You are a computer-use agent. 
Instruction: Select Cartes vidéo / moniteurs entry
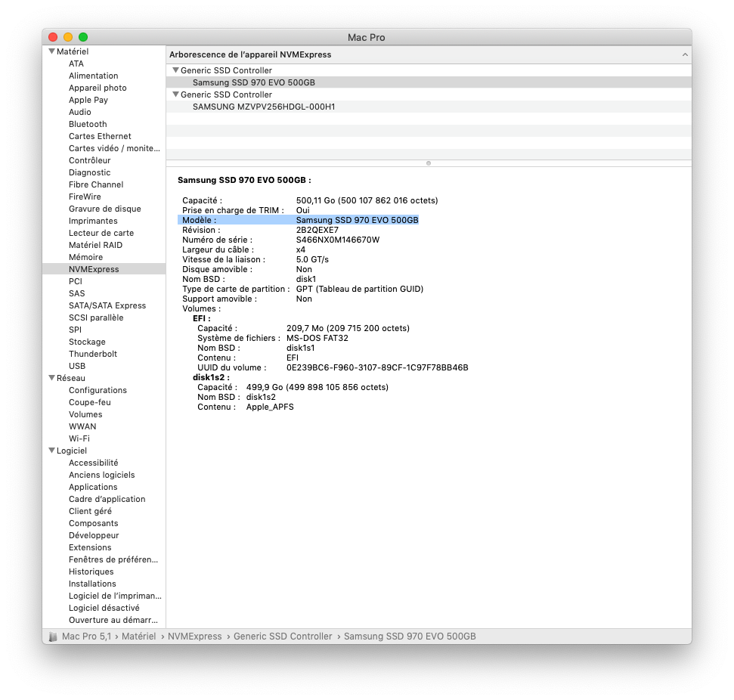click(x=114, y=148)
